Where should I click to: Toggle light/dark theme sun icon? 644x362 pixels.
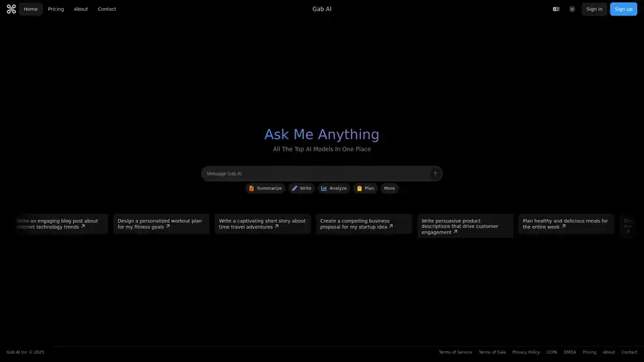coord(572,9)
